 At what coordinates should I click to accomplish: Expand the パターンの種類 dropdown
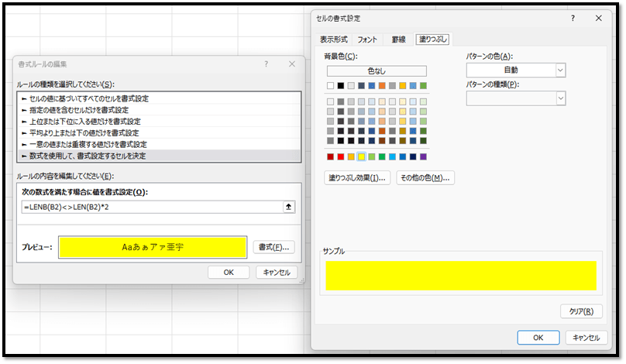tap(515, 98)
